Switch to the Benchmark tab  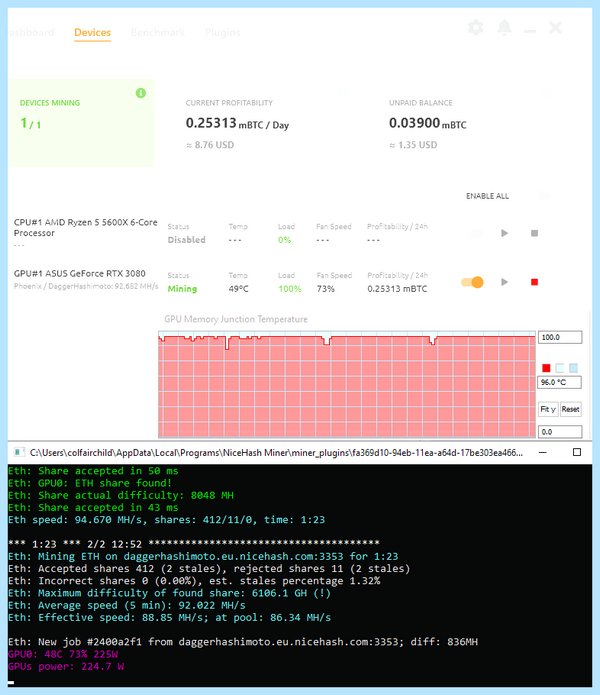158,32
